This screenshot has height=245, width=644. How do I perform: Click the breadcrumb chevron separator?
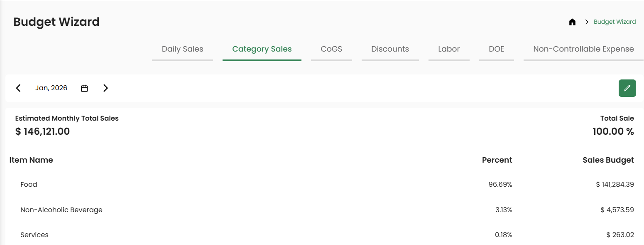[587, 22]
